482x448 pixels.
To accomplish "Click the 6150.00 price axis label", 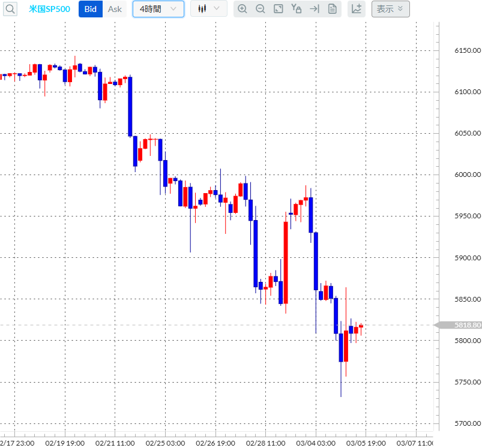I will (468, 50).
